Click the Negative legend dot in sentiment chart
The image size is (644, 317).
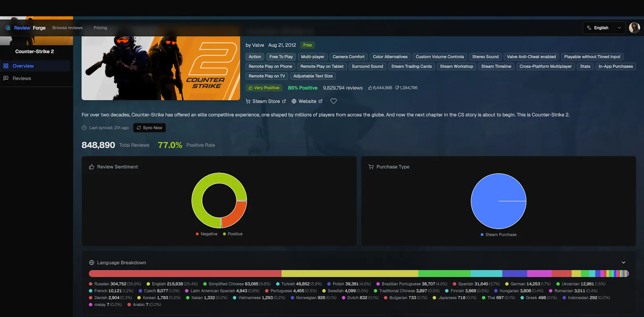(x=197, y=234)
